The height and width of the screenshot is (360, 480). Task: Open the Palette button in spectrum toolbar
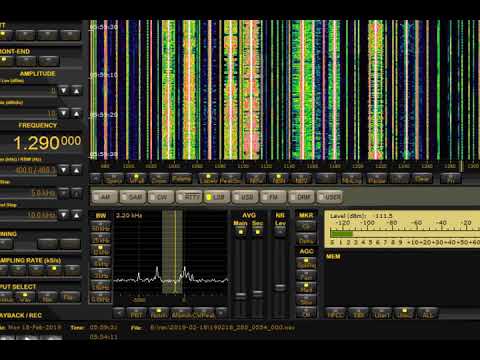point(182,179)
